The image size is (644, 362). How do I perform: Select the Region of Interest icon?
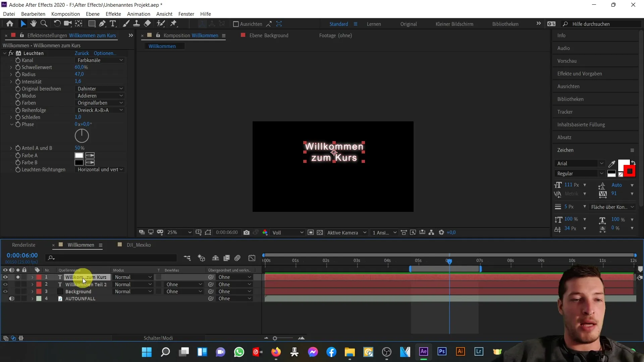click(x=208, y=232)
